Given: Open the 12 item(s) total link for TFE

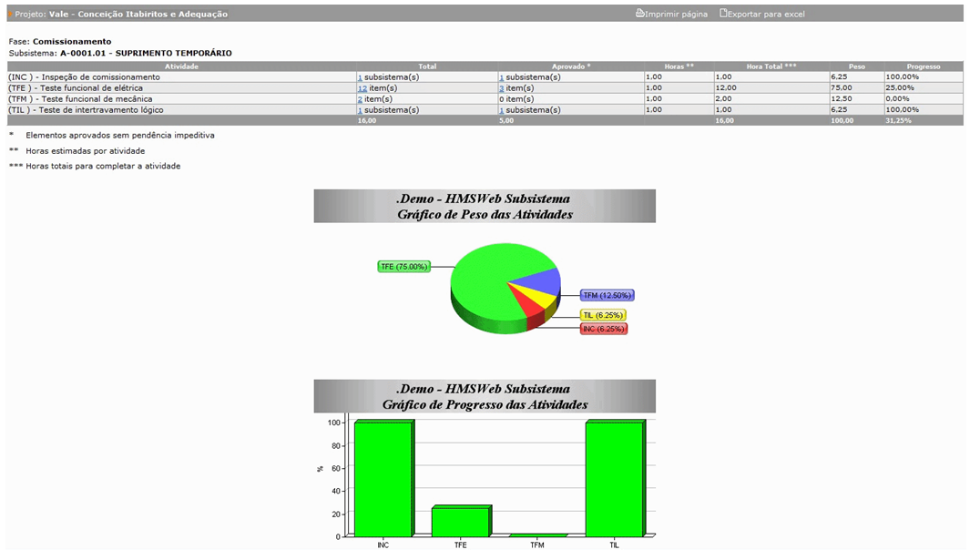Looking at the screenshot, I should coord(362,88).
